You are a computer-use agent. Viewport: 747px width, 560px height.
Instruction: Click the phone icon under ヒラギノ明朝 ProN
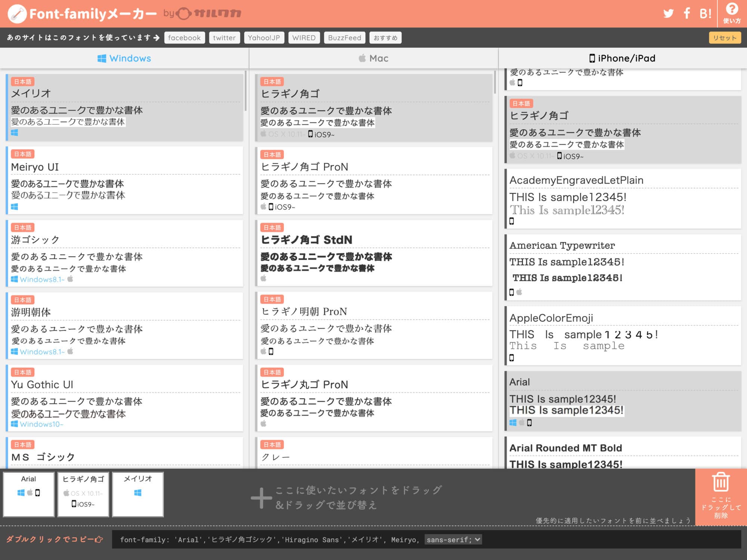coord(271,351)
